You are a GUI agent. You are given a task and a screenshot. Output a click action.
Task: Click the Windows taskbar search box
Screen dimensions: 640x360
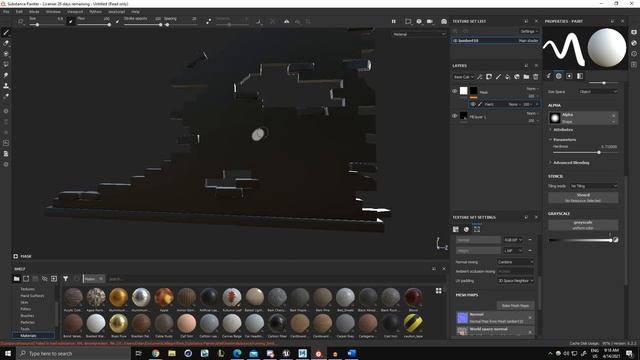pyautogui.click(x=73, y=353)
